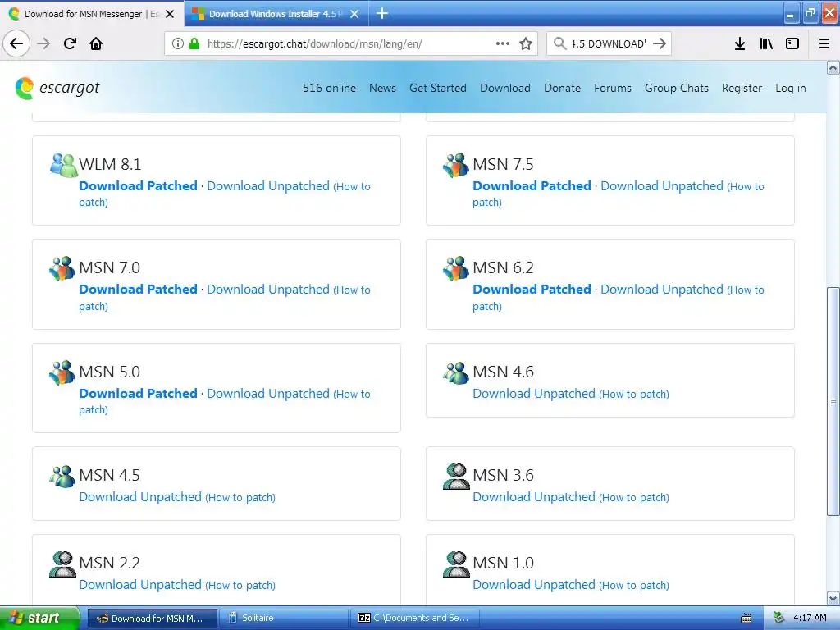
Task: Click the MSN 4.6 buddy icon
Action: tap(456, 372)
